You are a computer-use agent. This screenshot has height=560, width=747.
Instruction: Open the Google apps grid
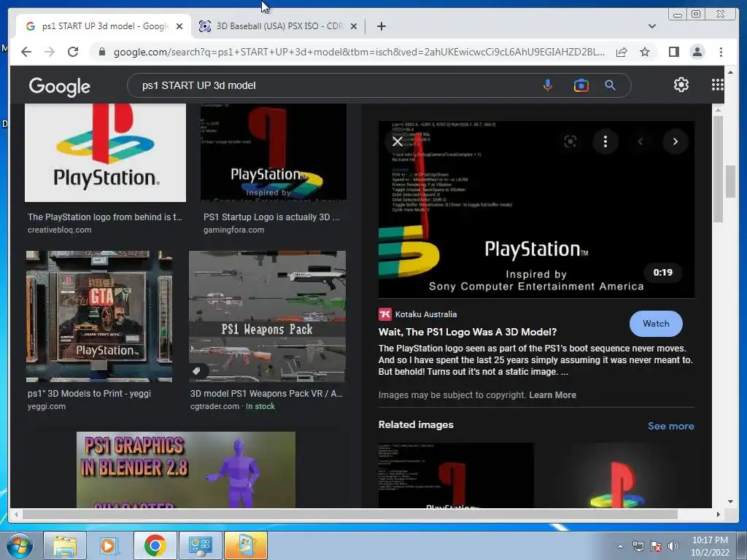pyautogui.click(x=717, y=85)
